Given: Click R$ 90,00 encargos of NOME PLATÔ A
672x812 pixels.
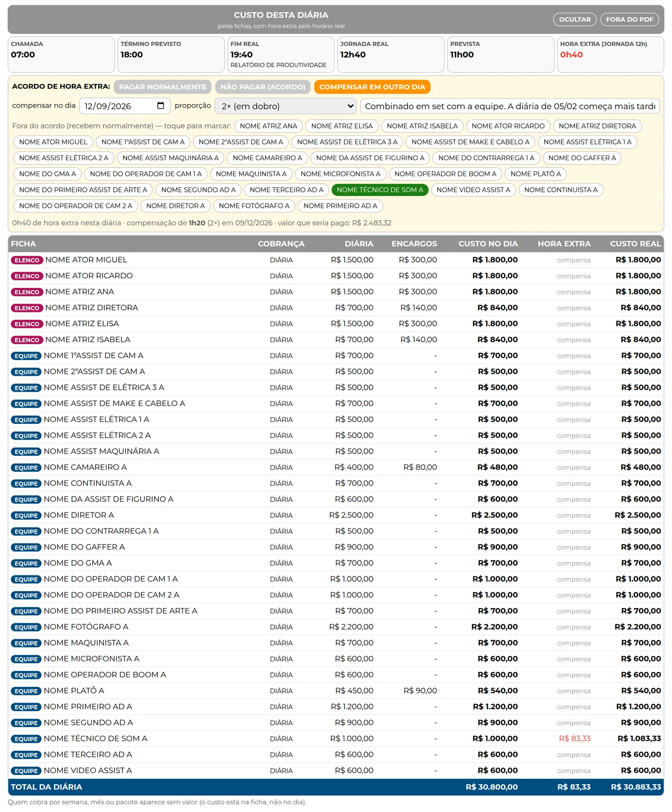Looking at the screenshot, I should point(420,691).
